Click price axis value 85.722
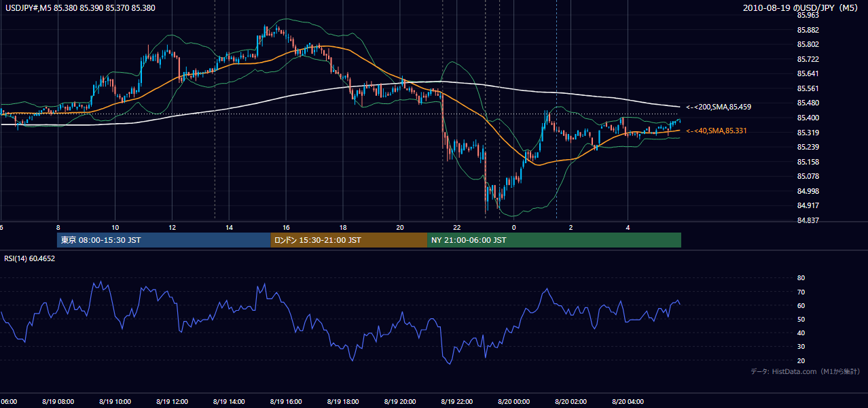 (x=808, y=59)
